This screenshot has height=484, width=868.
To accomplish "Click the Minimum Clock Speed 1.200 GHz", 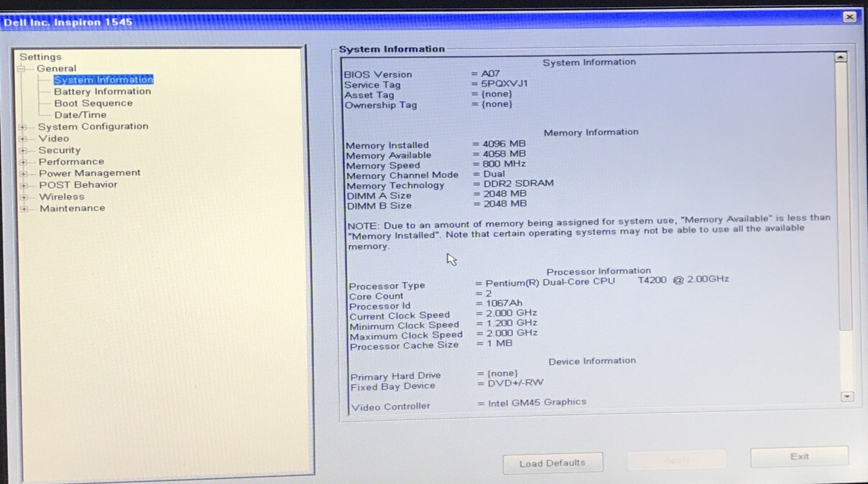I will pos(512,323).
